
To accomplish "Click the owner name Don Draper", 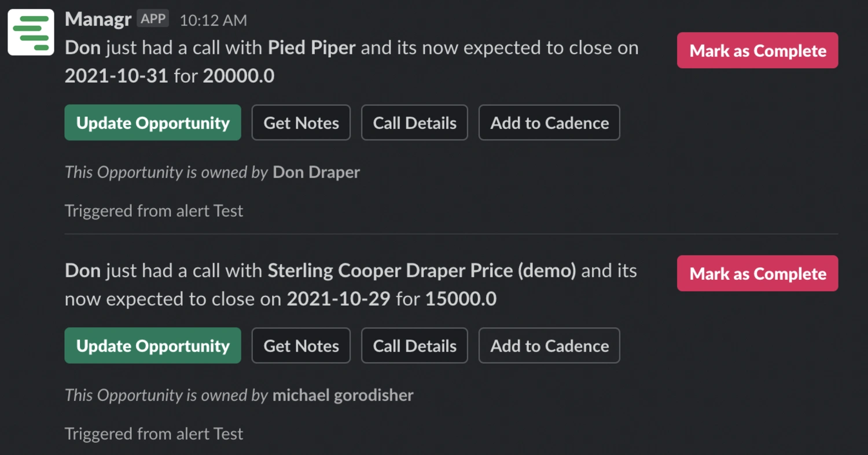I will click(x=316, y=172).
